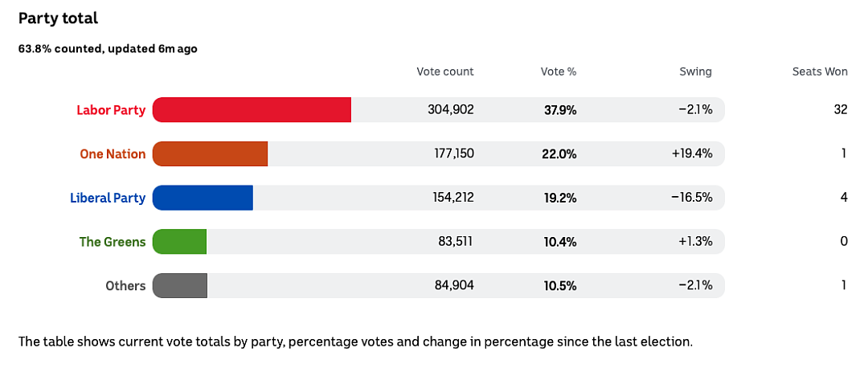Screen dimensions: 868x368
Task: Select the Labor Party label
Action: (111, 110)
